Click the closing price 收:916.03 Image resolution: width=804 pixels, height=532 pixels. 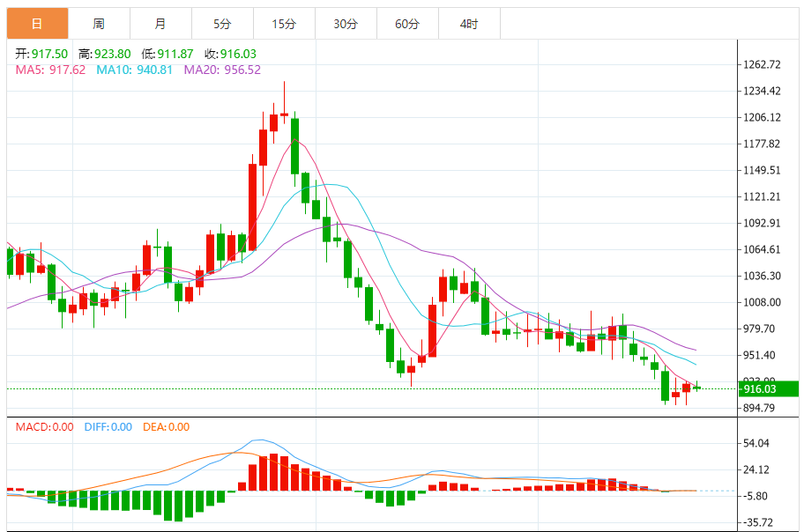coord(231,54)
